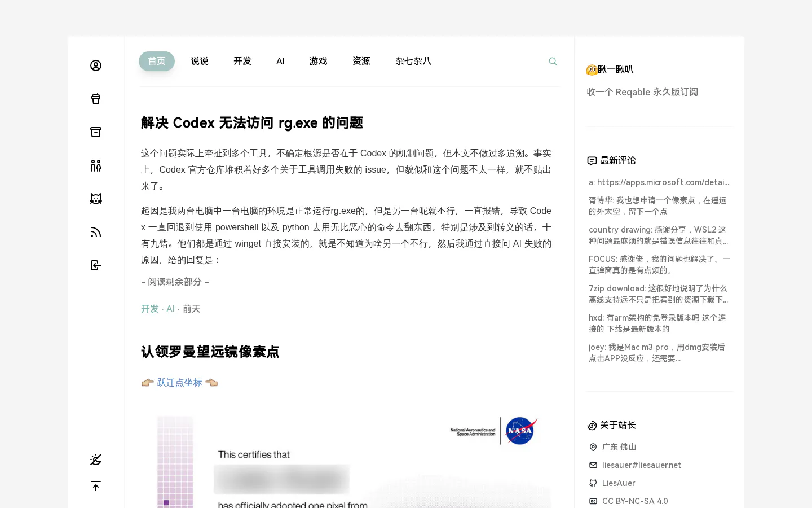812x508 pixels.
Task: Open the comment by country drawing
Action: [x=660, y=235]
